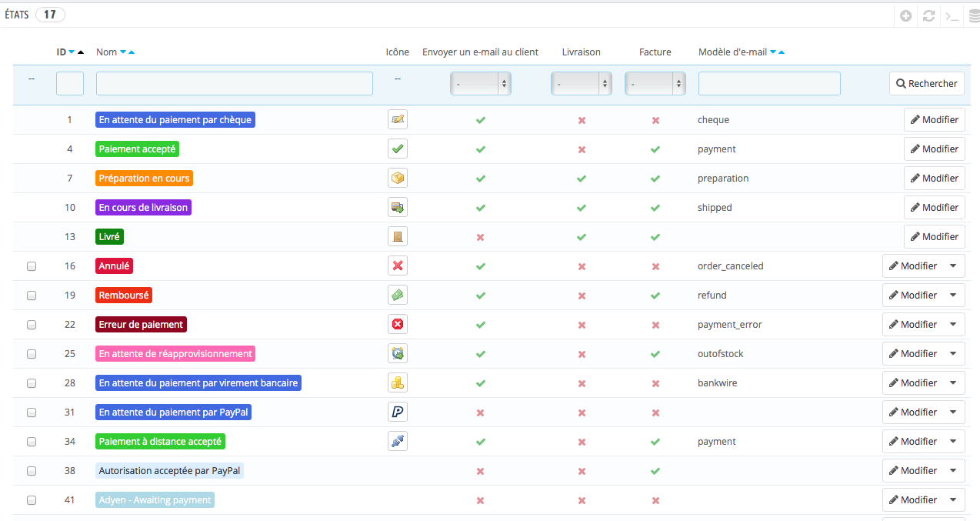Click the orange Préparation en cours label
The height and width of the screenshot is (521, 980).
point(144,179)
